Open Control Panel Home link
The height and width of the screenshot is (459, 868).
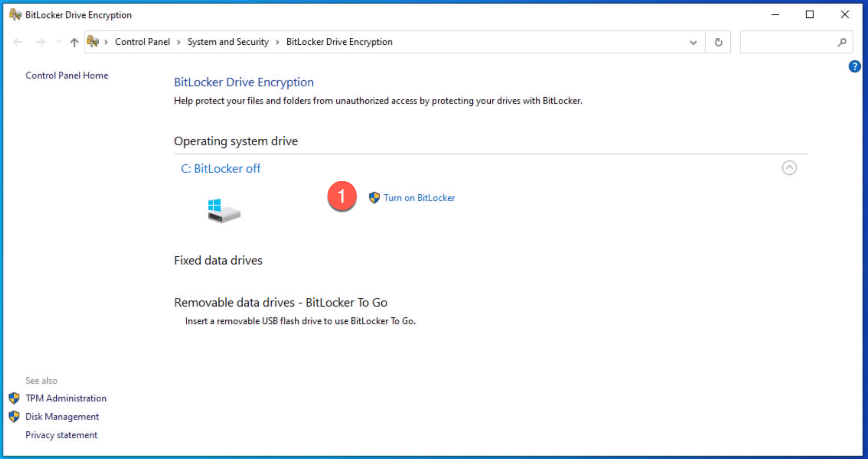(67, 75)
